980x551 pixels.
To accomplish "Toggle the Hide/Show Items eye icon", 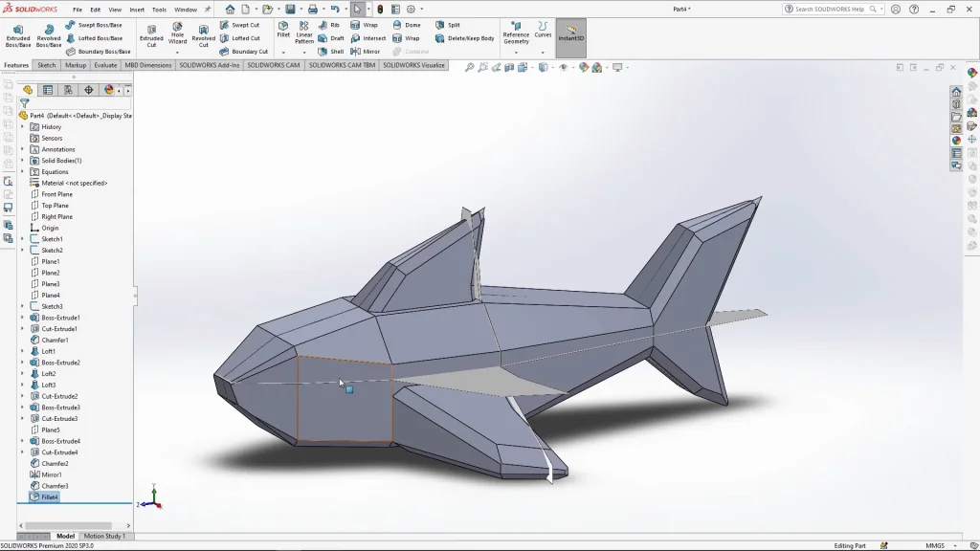I will point(563,67).
